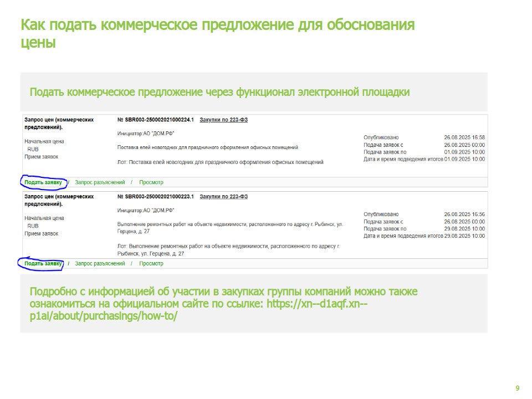The image size is (532, 399).
Task: Click 'Подать заявку' for the Рыбинск repair works
Action: coord(43,264)
